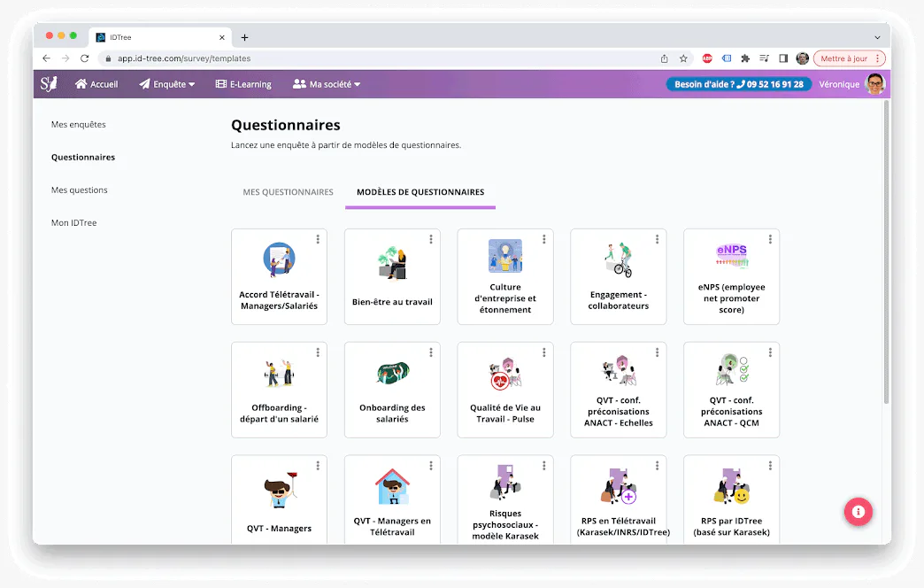Click the share icon in address bar
The image size is (924, 588).
664,58
